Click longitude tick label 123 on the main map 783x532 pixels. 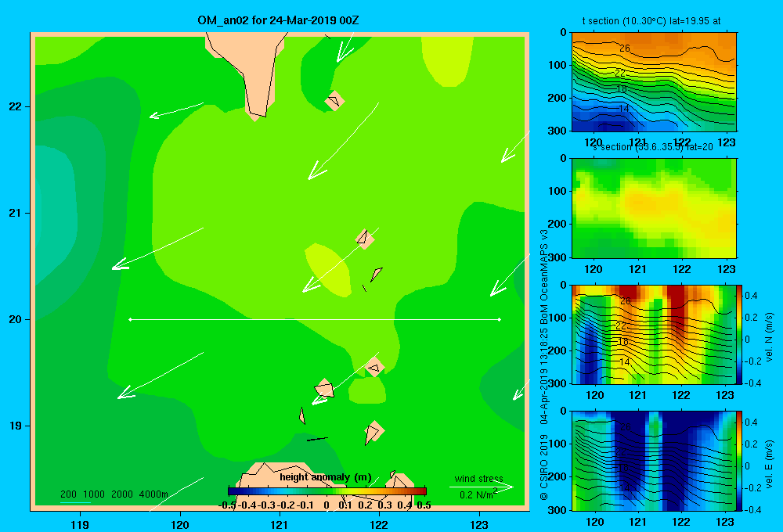click(x=479, y=524)
